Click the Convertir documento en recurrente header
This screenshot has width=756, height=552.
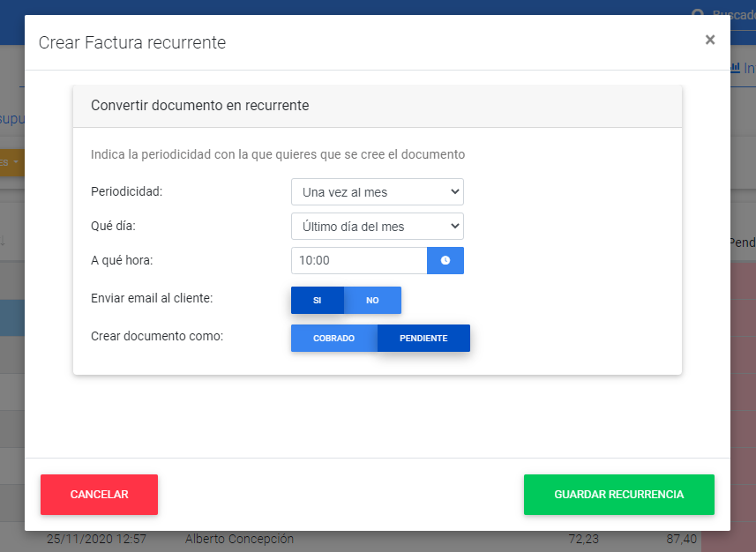(x=199, y=106)
